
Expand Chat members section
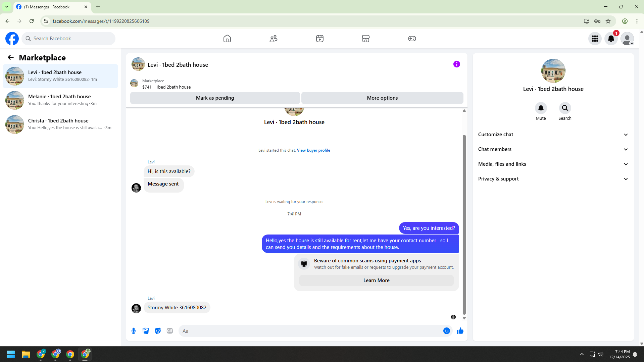click(x=553, y=149)
